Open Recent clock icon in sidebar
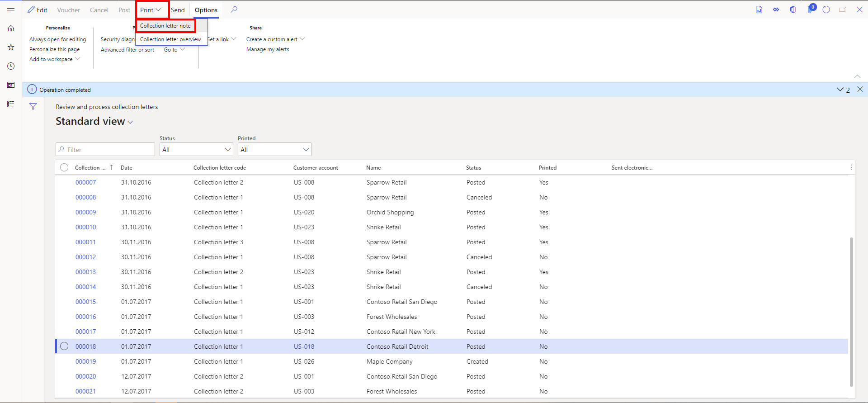The width and height of the screenshot is (868, 403). click(11, 66)
